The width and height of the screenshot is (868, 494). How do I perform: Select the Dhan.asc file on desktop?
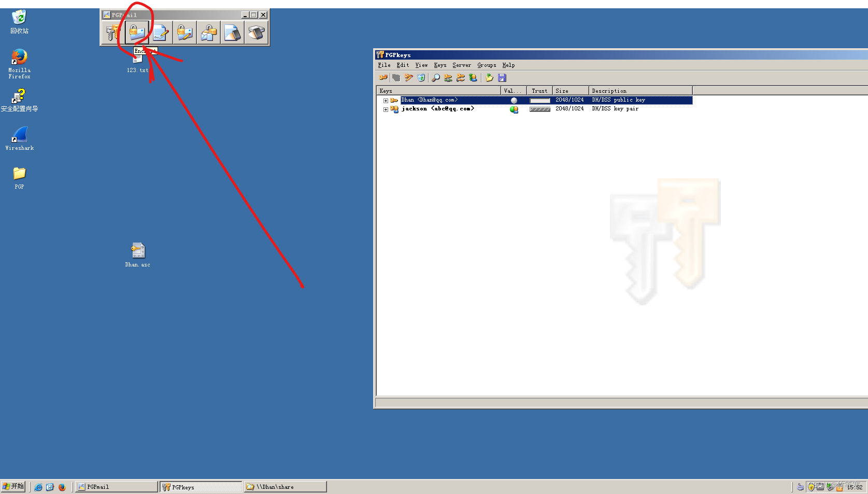click(137, 255)
